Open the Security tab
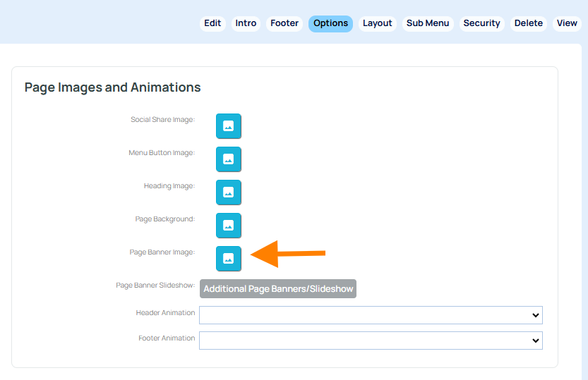 (x=481, y=23)
